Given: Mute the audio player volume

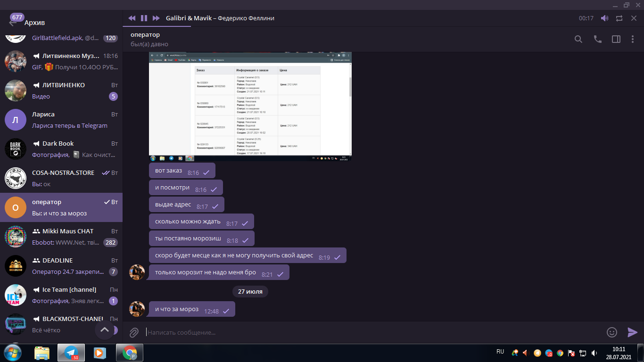Looking at the screenshot, I should [604, 18].
